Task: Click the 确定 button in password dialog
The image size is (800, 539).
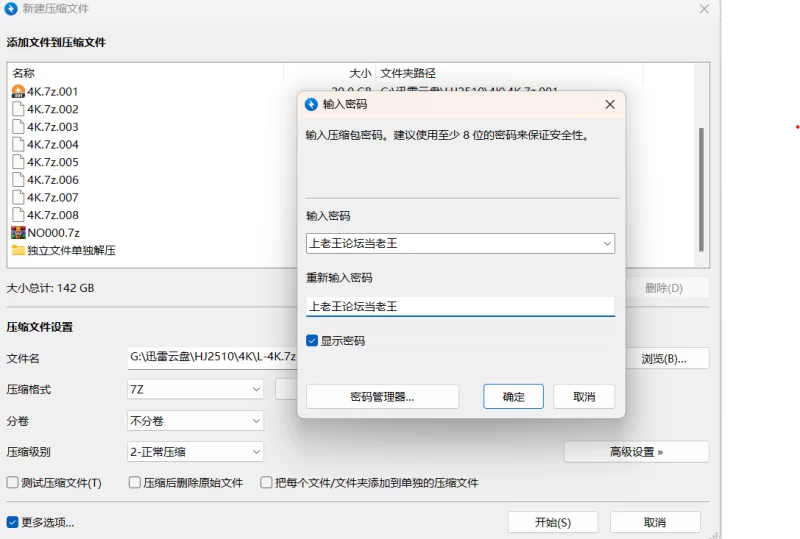Action: [513, 397]
